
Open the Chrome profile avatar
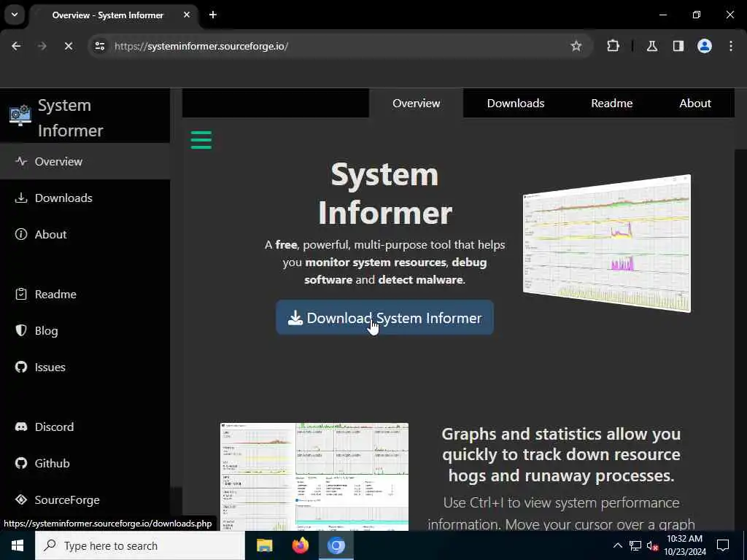tap(705, 46)
